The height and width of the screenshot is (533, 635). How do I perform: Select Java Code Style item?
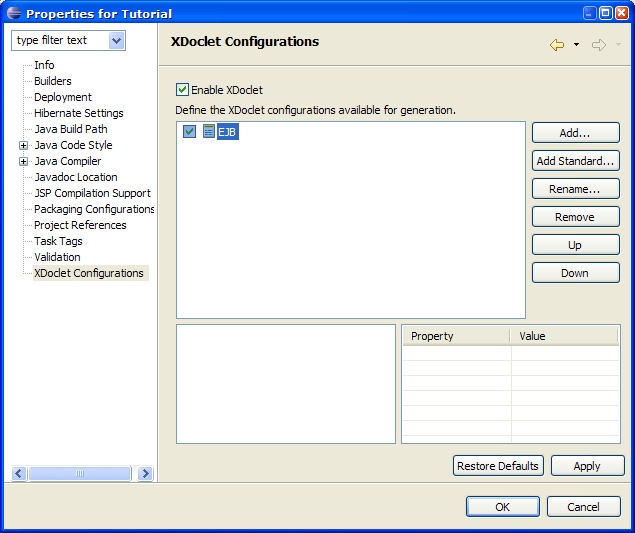[x=73, y=145]
